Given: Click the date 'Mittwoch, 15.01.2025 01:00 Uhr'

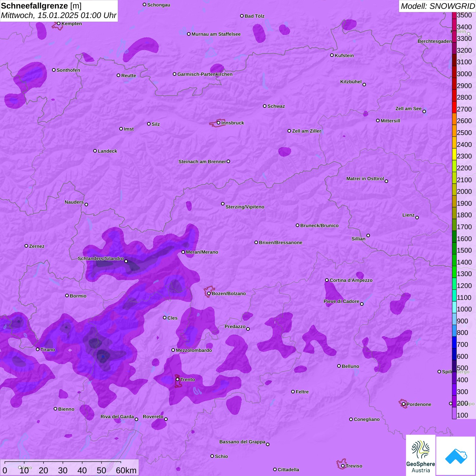Looking at the screenshot, I should (x=58, y=15).
